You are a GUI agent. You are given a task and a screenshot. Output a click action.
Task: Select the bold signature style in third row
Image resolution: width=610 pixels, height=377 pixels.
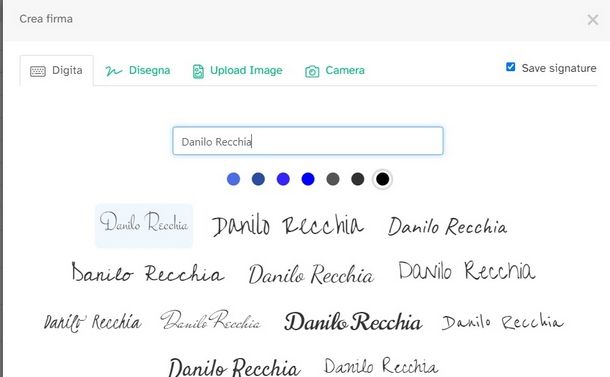pos(353,321)
